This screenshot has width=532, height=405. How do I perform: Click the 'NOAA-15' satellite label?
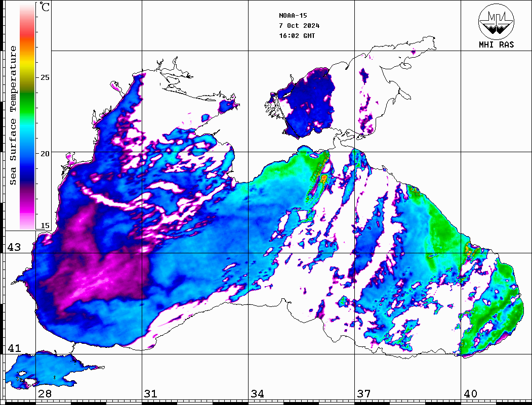point(293,16)
